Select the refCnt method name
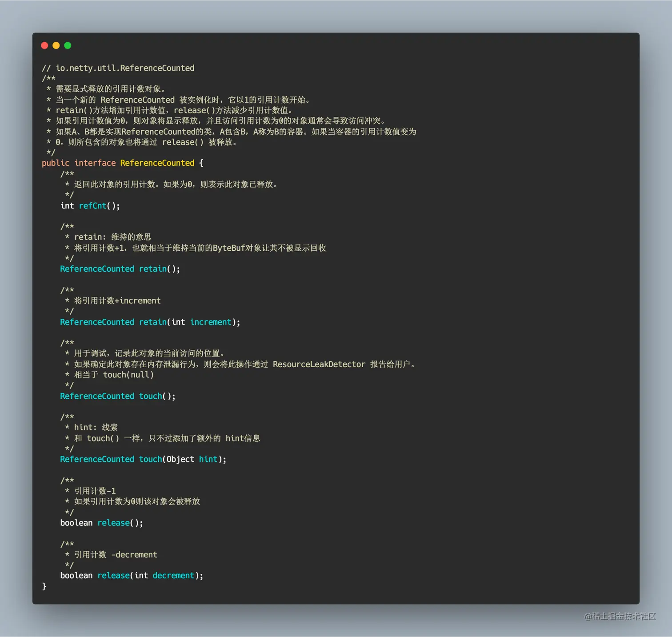Image resolution: width=672 pixels, height=637 pixels. coord(92,205)
